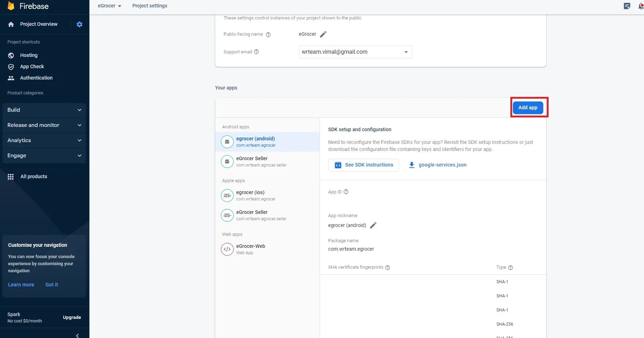Click Learn more link

[21, 285]
